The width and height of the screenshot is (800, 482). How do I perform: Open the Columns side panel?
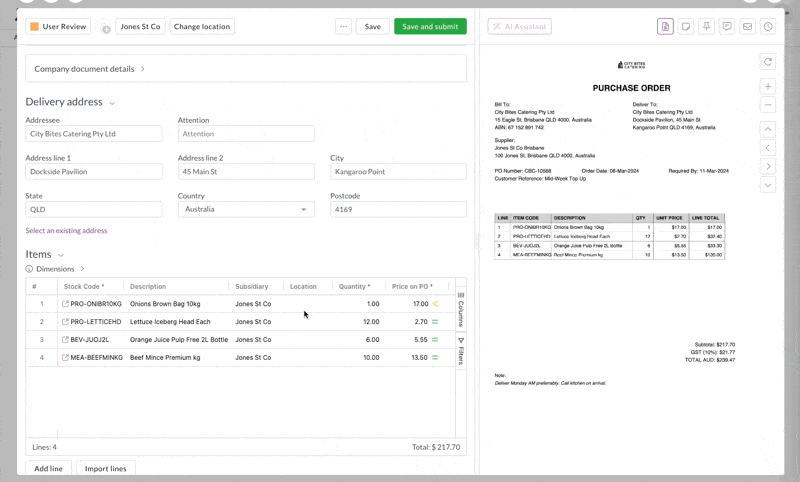point(461,310)
